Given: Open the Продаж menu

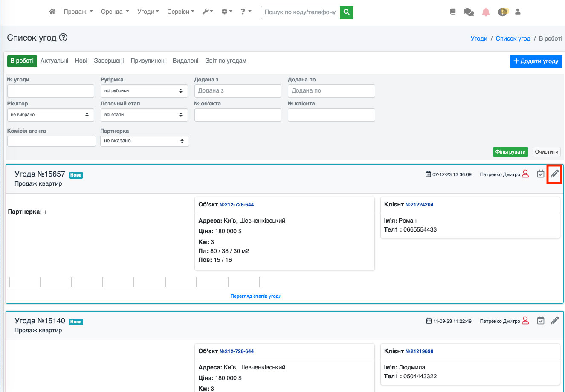Looking at the screenshot, I should click(x=78, y=12).
